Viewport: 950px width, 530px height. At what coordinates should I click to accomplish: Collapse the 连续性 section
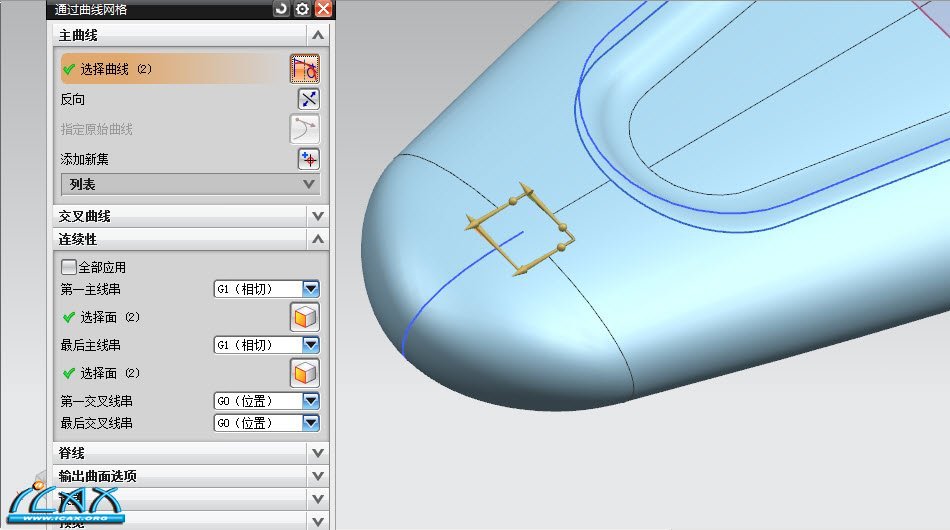[318, 240]
